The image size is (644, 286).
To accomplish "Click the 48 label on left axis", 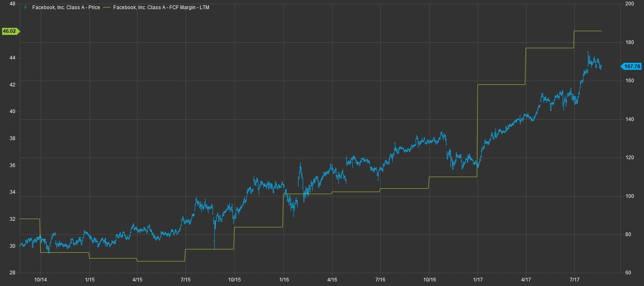I will 12,4.
